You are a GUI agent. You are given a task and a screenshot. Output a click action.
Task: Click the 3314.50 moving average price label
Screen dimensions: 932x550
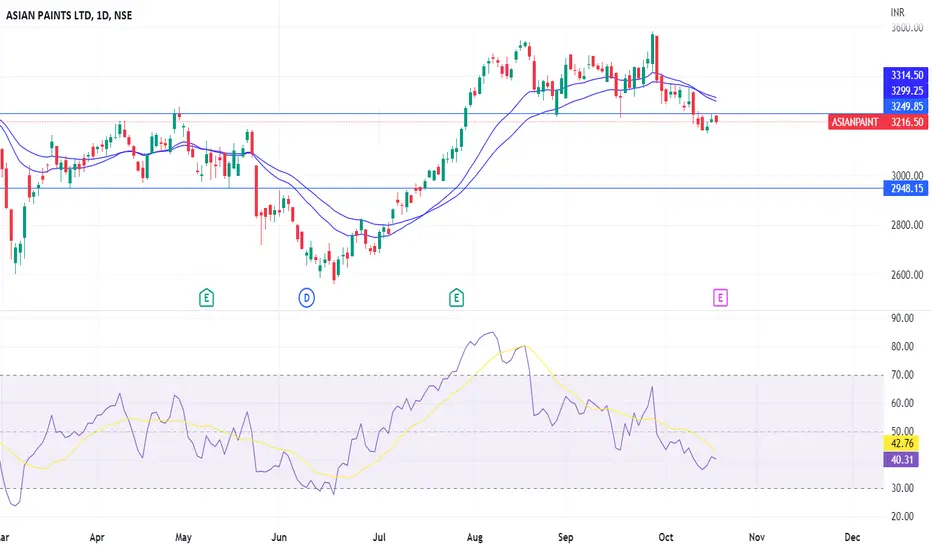tap(906, 75)
